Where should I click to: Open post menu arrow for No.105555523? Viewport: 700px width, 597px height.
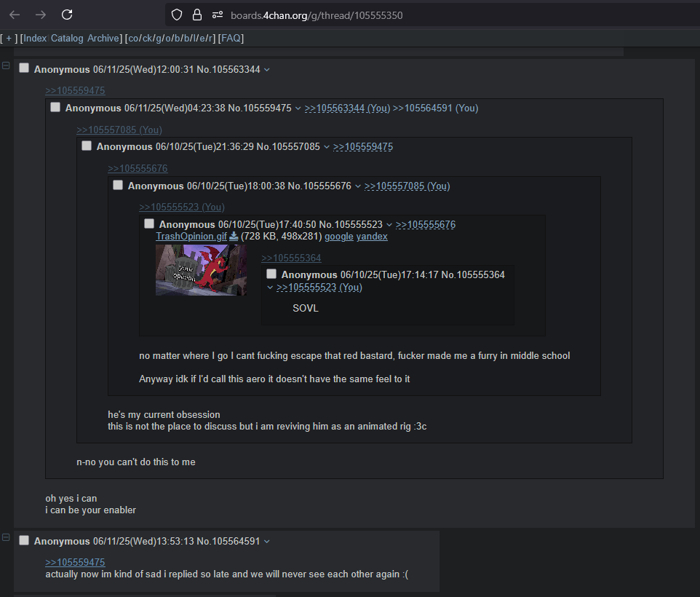tap(389, 224)
